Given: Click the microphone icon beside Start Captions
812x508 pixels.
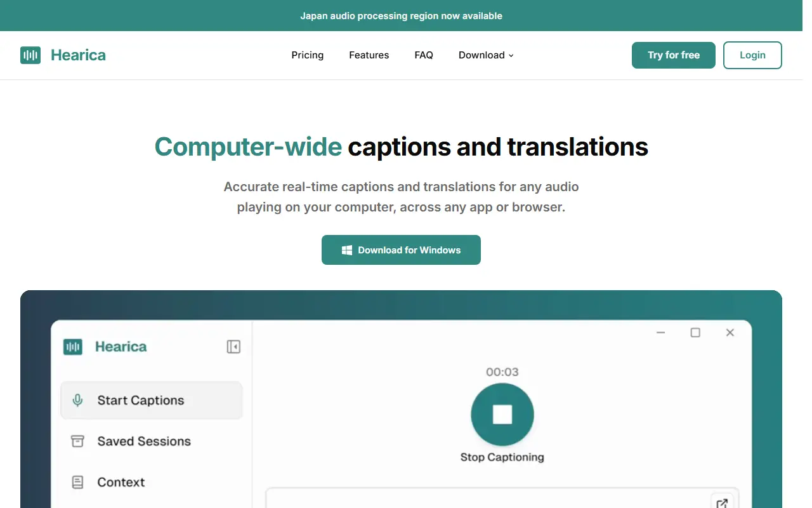Looking at the screenshot, I should click(x=77, y=401).
